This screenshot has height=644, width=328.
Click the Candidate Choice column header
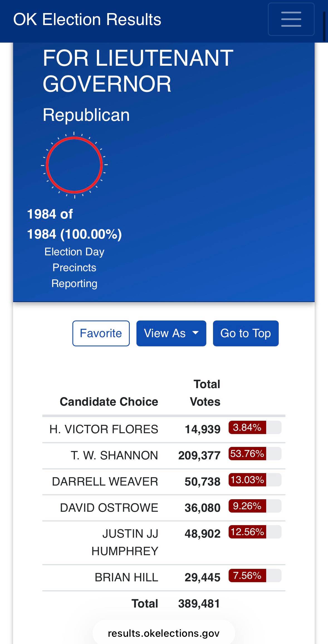pyautogui.click(x=109, y=402)
